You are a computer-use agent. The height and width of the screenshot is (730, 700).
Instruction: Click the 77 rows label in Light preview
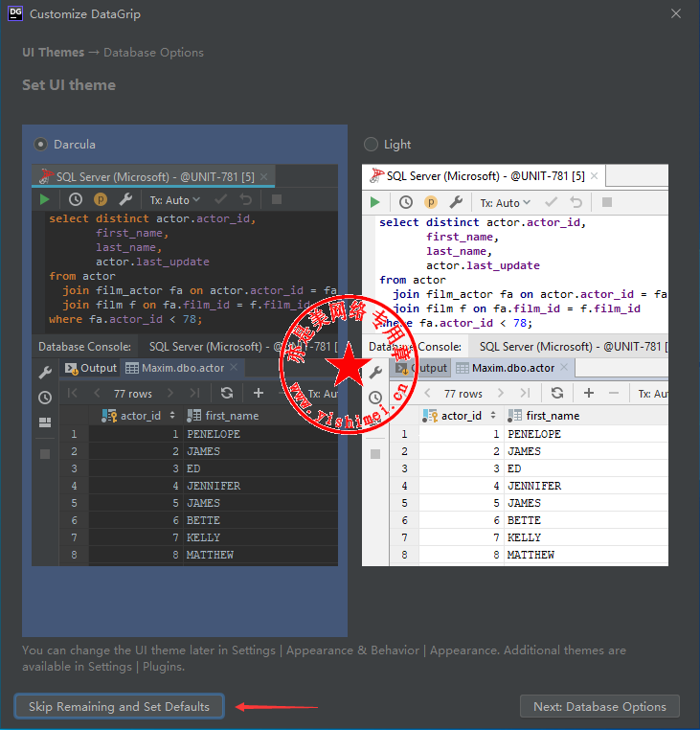(463, 394)
